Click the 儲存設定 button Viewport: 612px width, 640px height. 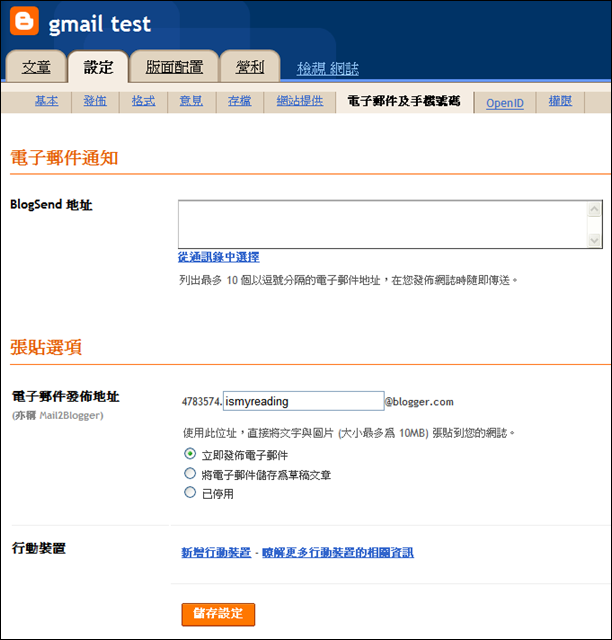[x=218, y=614]
